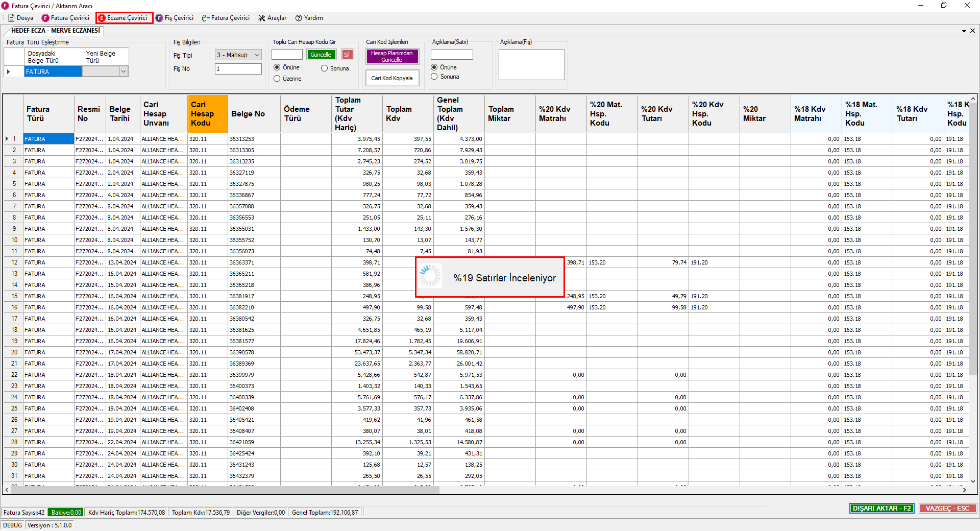Click the Açıklama(Fiş) text area
This screenshot has width=980, height=531.
(x=532, y=65)
